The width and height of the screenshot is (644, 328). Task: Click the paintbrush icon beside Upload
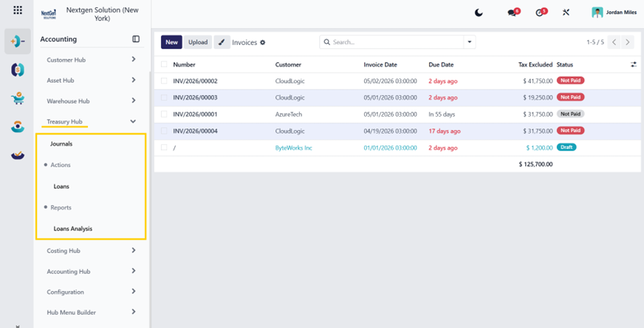pyautogui.click(x=222, y=42)
